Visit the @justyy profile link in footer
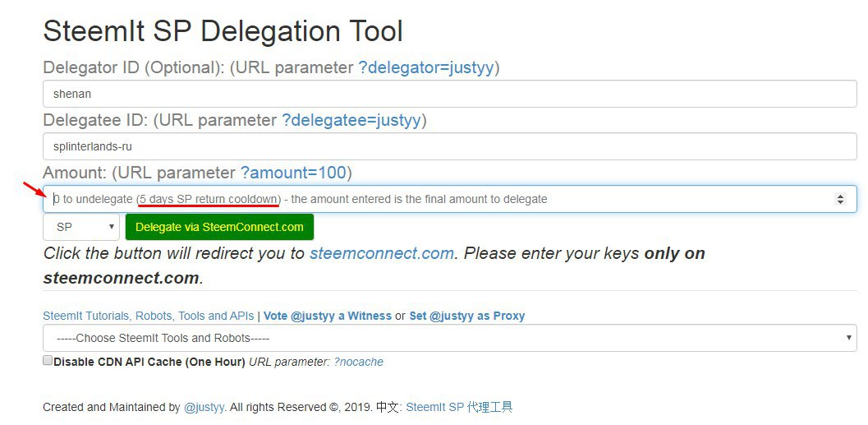 point(204,408)
